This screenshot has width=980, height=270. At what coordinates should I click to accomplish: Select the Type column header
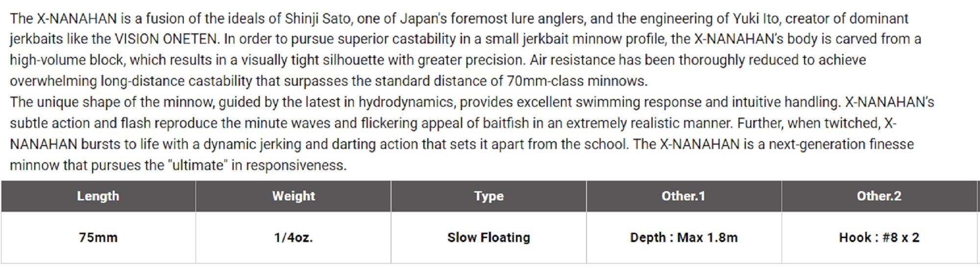click(489, 196)
